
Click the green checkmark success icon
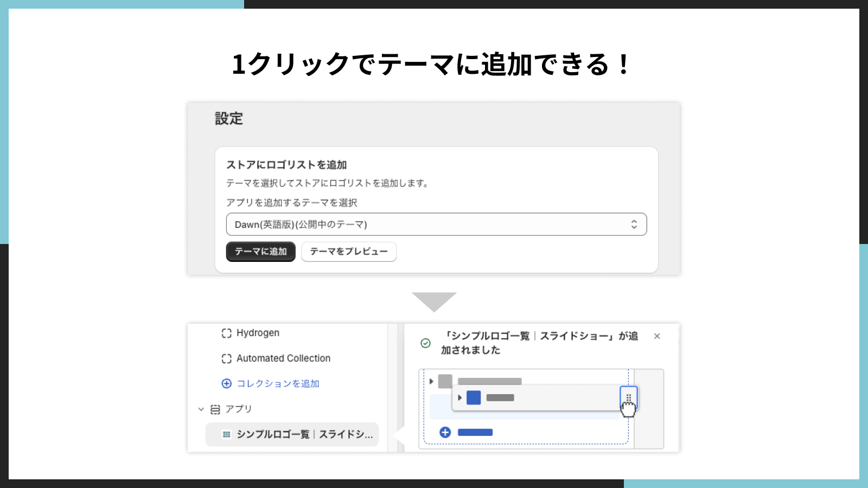pos(426,343)
